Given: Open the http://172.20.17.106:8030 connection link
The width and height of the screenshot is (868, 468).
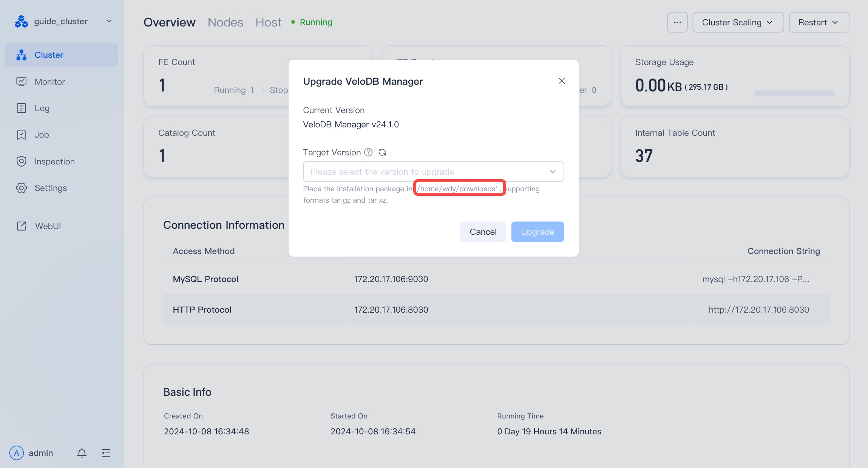Looking at the screenshot, I should 759,310.
